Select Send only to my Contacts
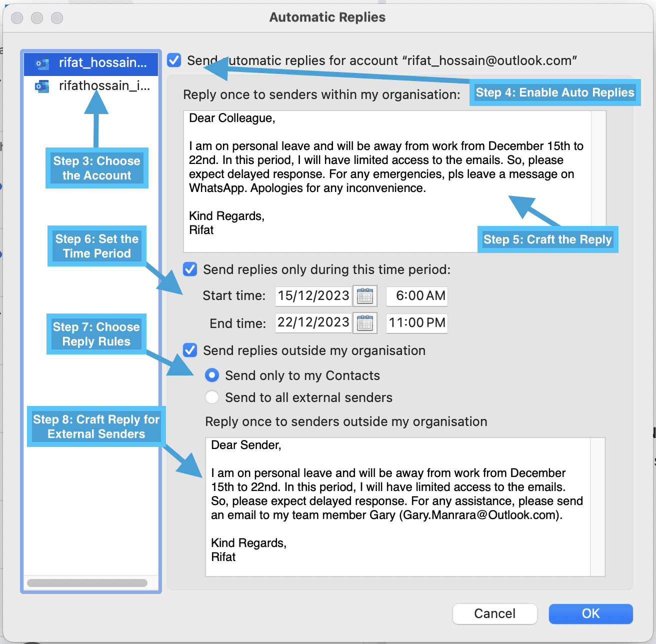 [211, 375]
